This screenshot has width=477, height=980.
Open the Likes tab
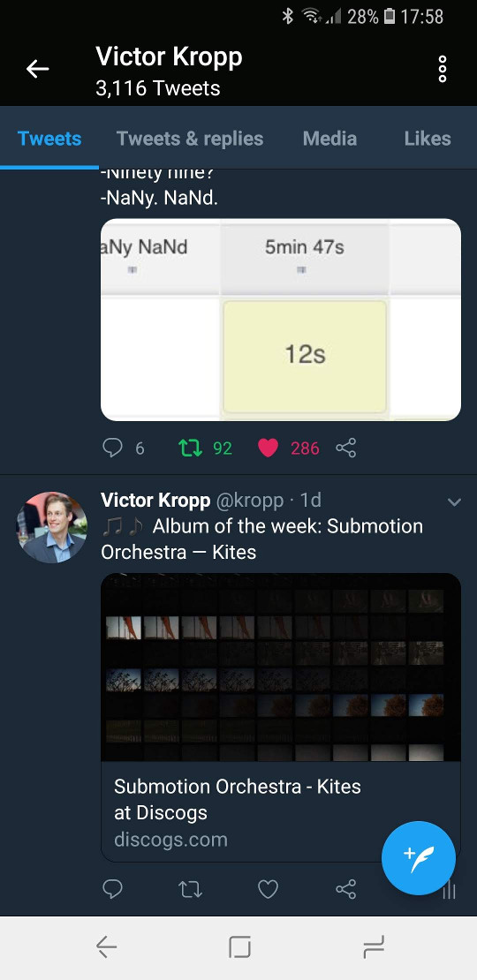click(x=428, y=138)
